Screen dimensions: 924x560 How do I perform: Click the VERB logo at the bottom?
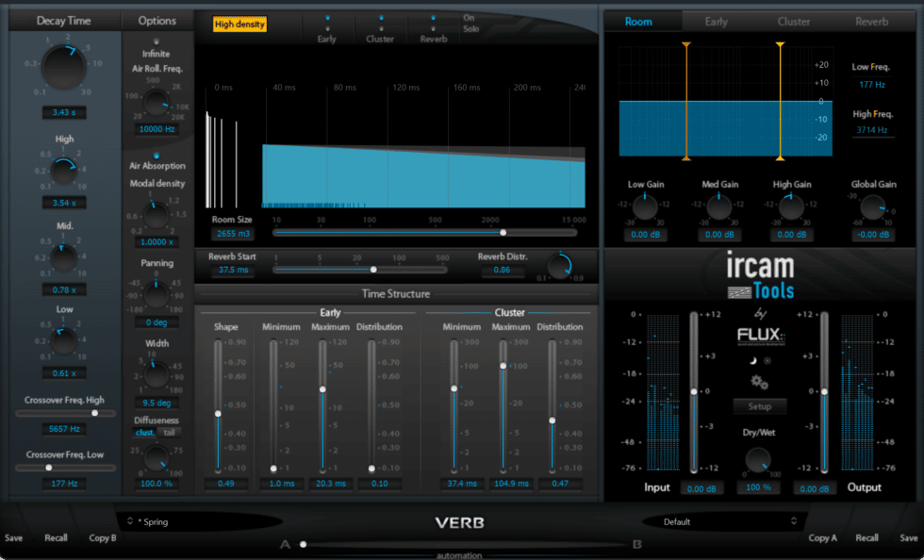pos(459,522)
